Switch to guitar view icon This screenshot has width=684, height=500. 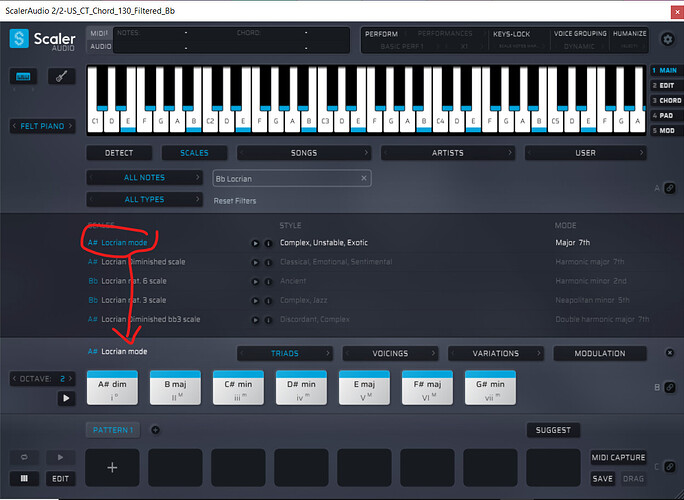click(62, 77)
